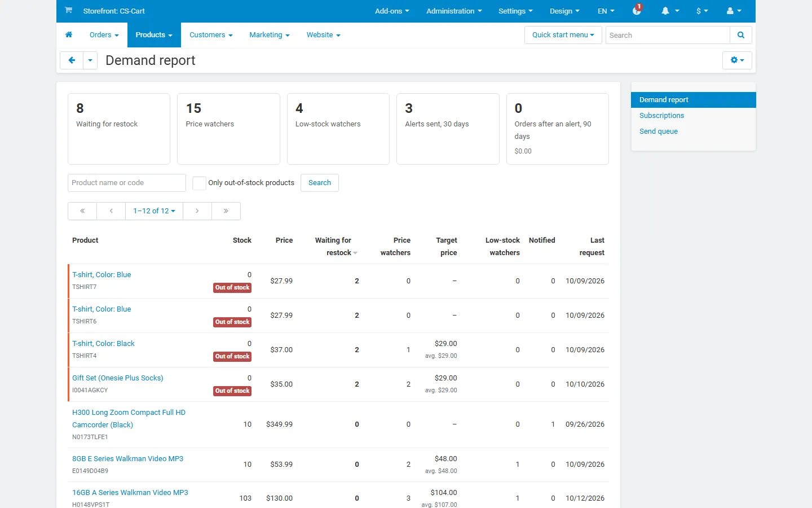The width and height of the screenshot is (812, 508).
Task: Go back using the left arrow button
Action: (72, 60)
